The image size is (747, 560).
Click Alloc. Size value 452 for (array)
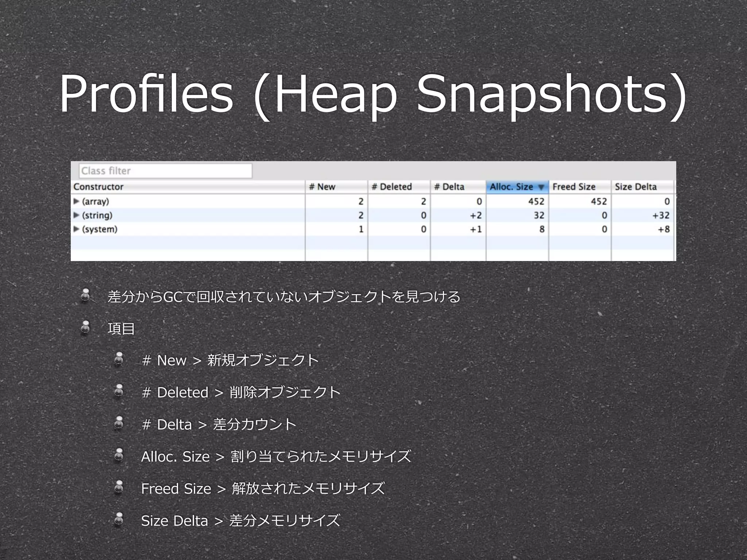click(536, 201)
